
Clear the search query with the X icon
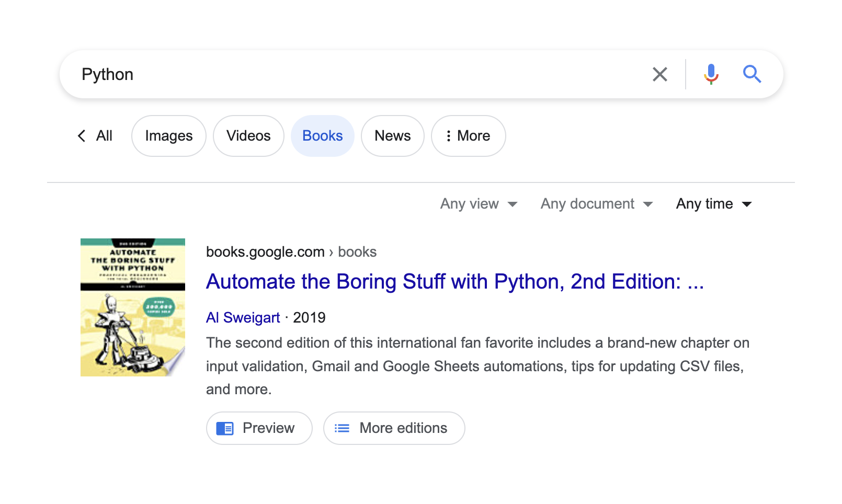[659, 74]
